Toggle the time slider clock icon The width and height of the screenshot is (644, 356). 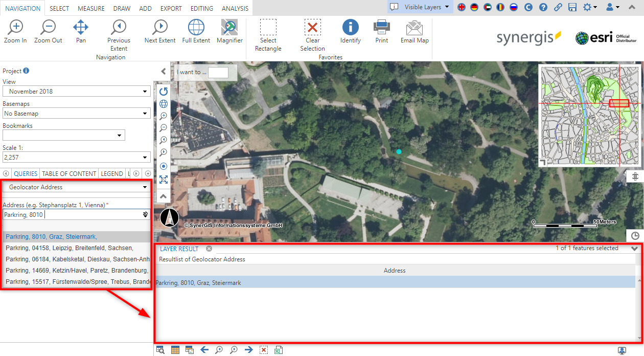(634, 235)
